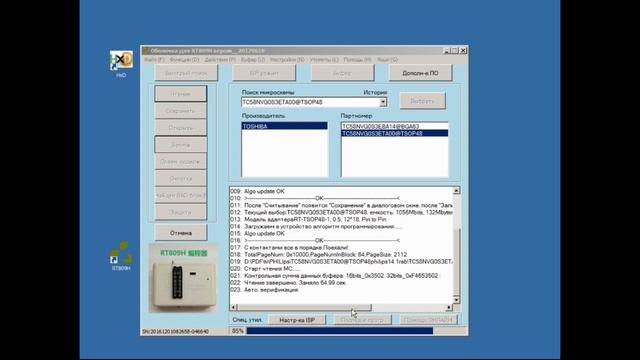
Task: Click the Запись button
Action: click(180, 144)
